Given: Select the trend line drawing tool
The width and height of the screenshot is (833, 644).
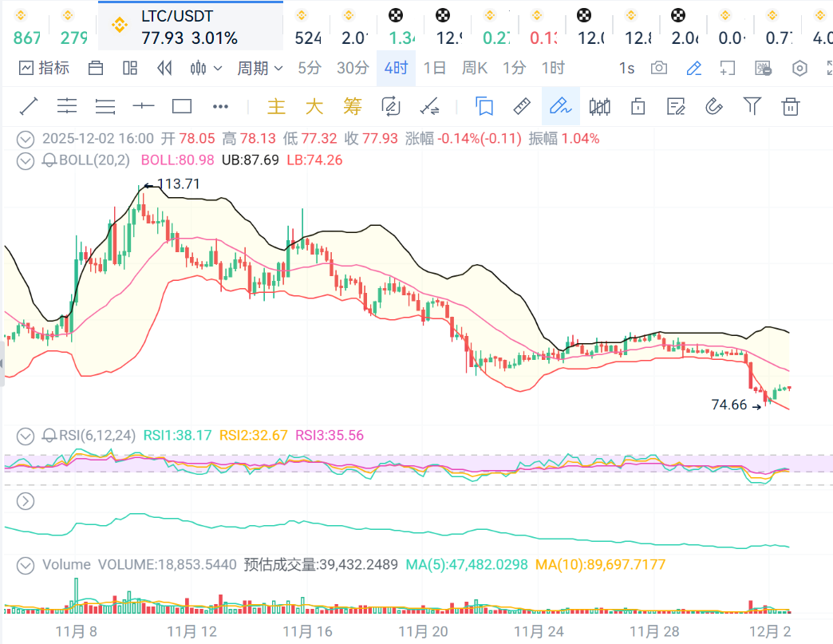Looking at the screenshot, I should (x=29, y=106).
